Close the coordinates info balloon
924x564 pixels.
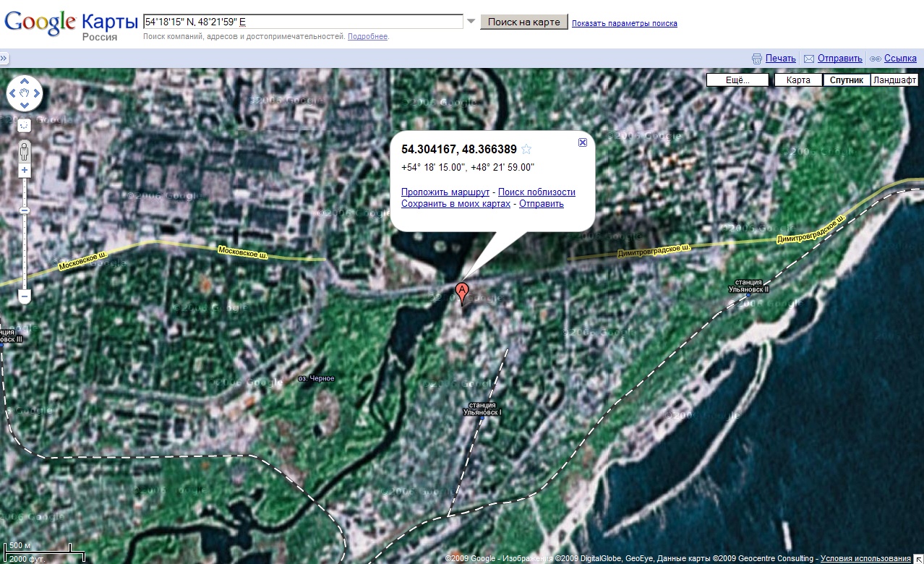(x=583, y=142)
